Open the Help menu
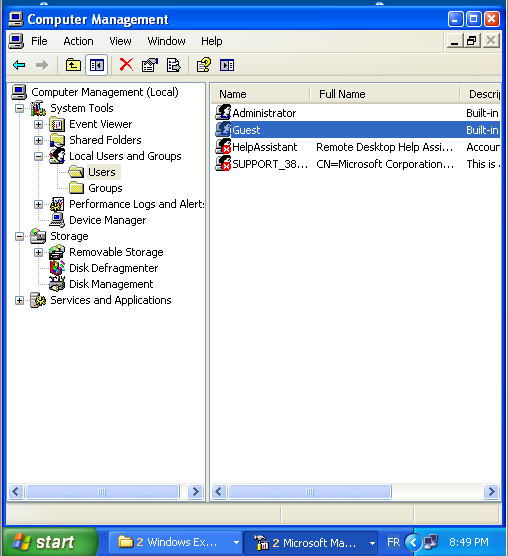 point(212,41)
